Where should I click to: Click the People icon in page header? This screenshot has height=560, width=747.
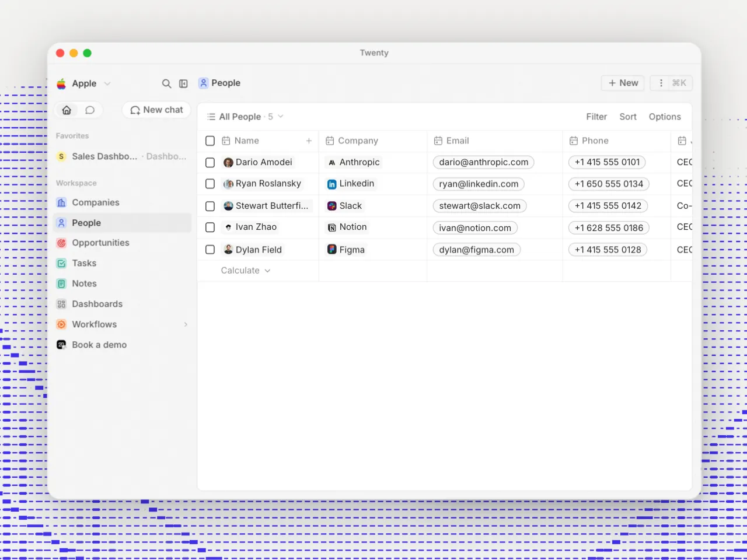point(203,83)
